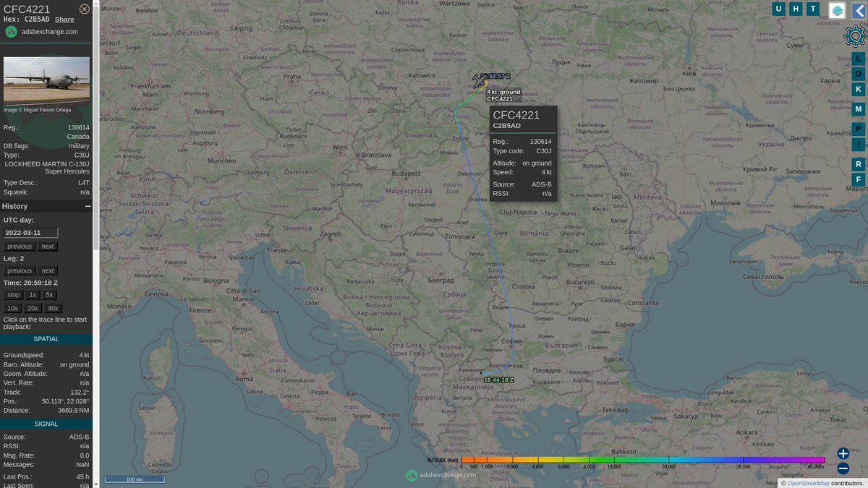Toggle the L map option button
Screen dimensions: 868x488
coord(859,59)
